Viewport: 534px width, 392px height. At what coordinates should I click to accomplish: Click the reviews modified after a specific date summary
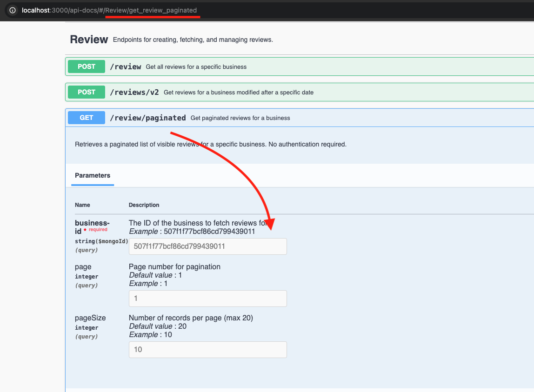239,93
